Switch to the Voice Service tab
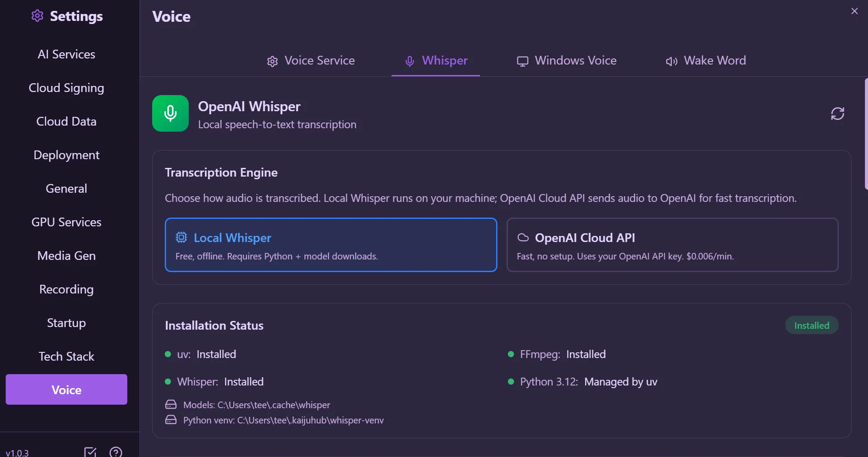 (311, 61)
